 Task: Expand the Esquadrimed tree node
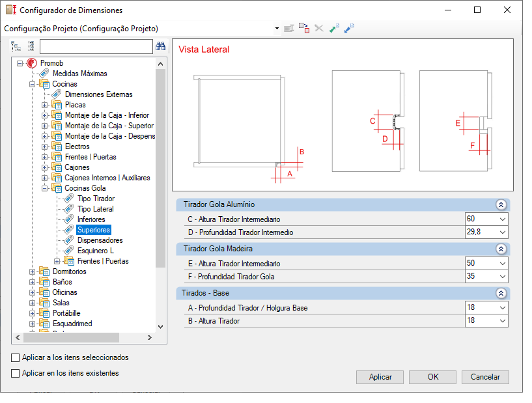pyautogui.click(x=32, y=324)
